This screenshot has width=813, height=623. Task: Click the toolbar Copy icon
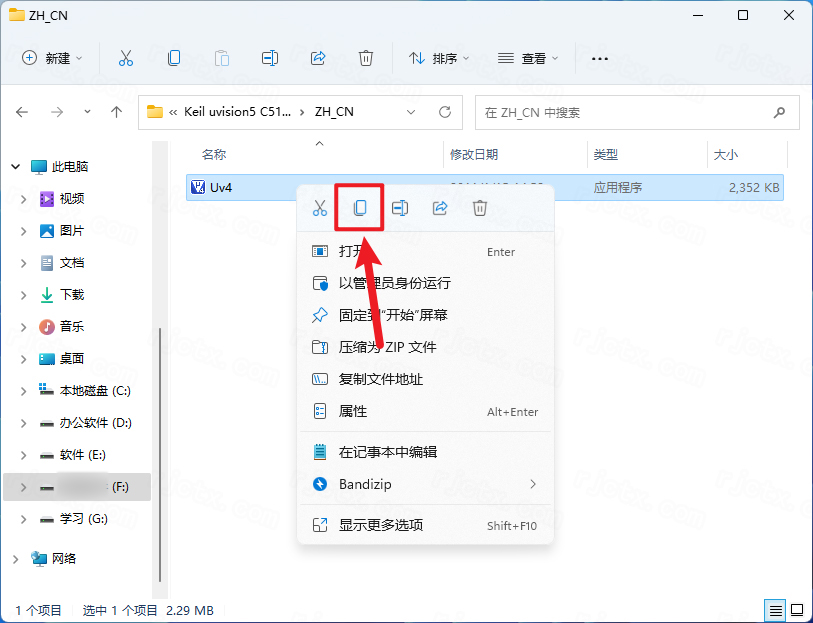coord(174,58)
